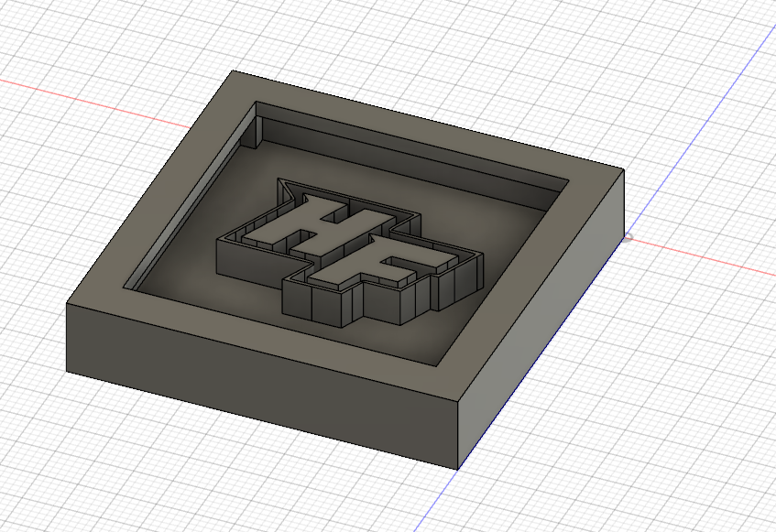Select the dark front side face of the base
The height and width of the screenshot is (532, 776).
coord(261,385)
